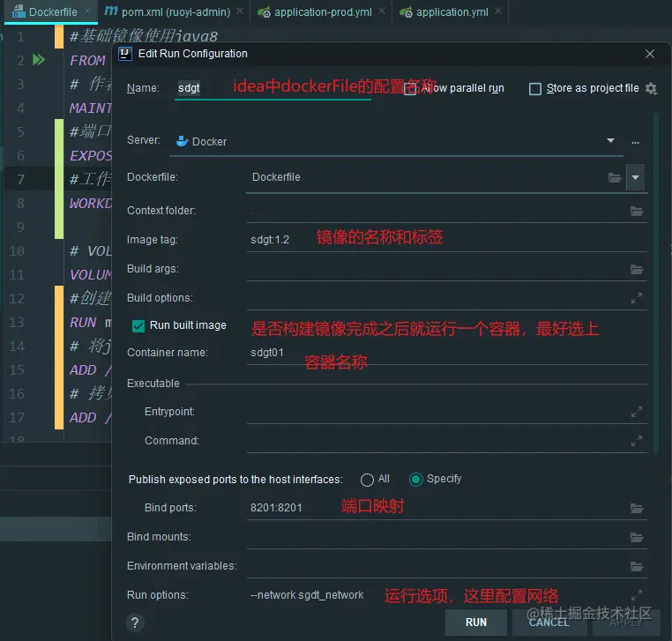Expand the Docker server dropdown
This screenshot has width=672, height=641.
pyautogui.click(x=611, y=140)
